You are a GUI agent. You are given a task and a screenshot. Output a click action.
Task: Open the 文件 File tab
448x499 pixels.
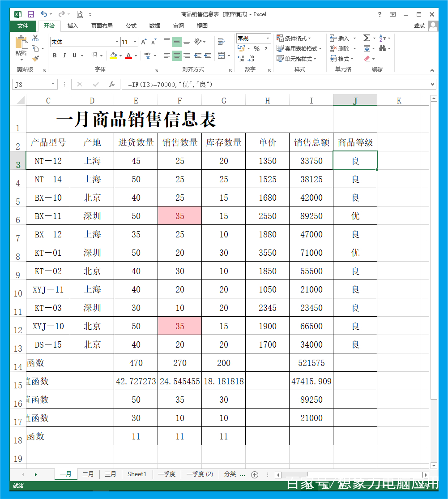click(x=23, y=26)
